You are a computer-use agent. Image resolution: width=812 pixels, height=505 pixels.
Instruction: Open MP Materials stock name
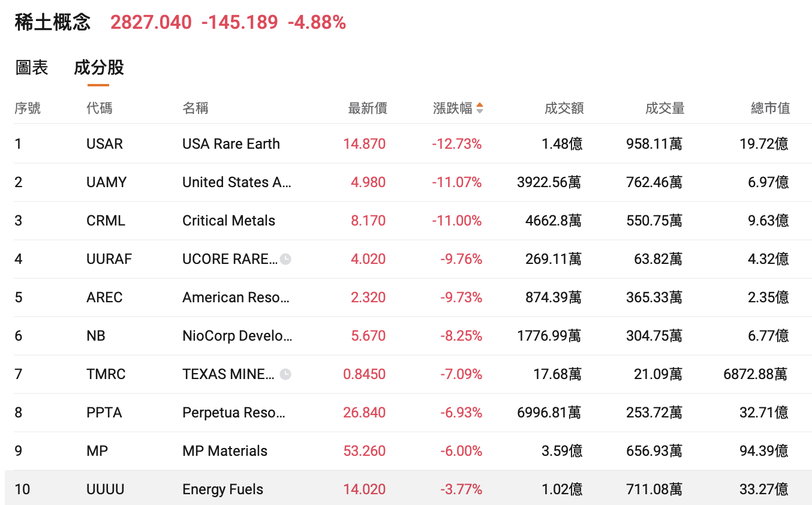click(x=225, y=451)
